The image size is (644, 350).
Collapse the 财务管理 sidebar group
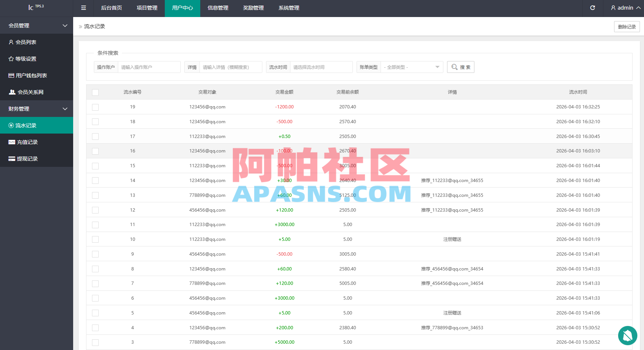(x=37, y=109)
